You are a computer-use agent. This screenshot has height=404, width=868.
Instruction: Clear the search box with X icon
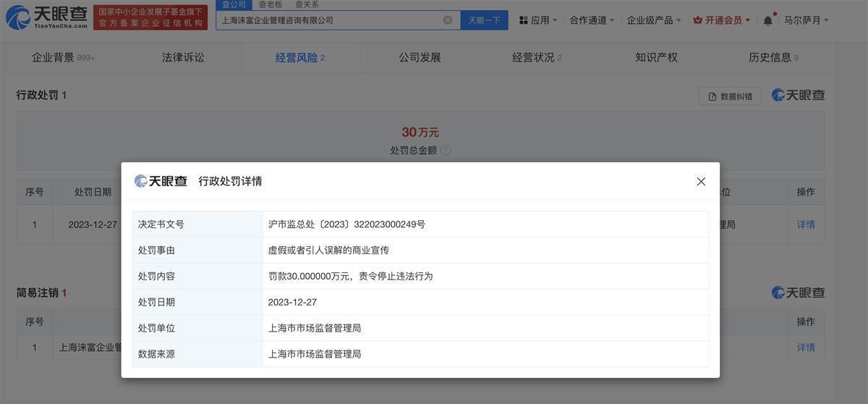pyautogui.click(x=448, y=20)
